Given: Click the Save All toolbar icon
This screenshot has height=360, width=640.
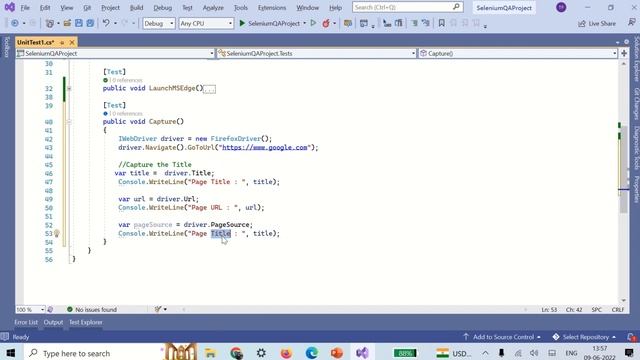Looking at the screenshot, I should point(90,23).
